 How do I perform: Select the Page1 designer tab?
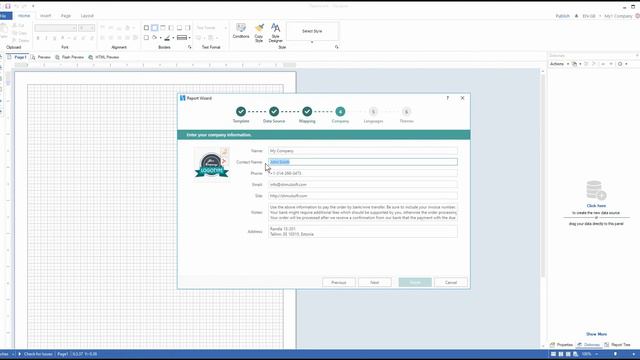tap(17, 57)
